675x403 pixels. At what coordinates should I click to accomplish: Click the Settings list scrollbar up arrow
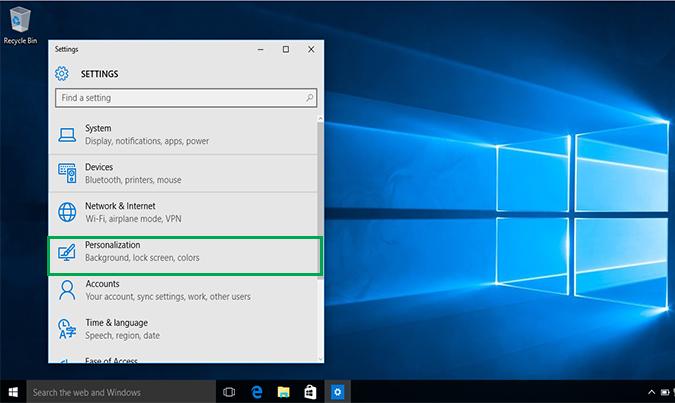tap(320, 118)
